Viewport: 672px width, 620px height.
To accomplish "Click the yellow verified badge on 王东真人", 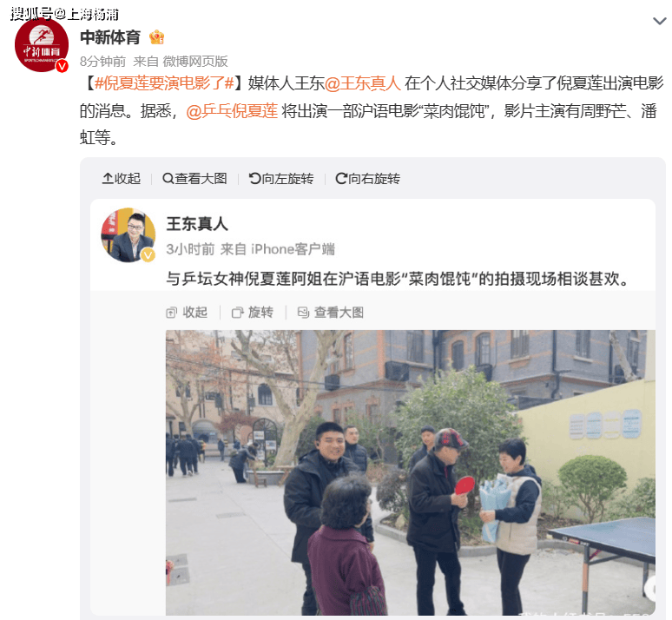I will 148,255.
